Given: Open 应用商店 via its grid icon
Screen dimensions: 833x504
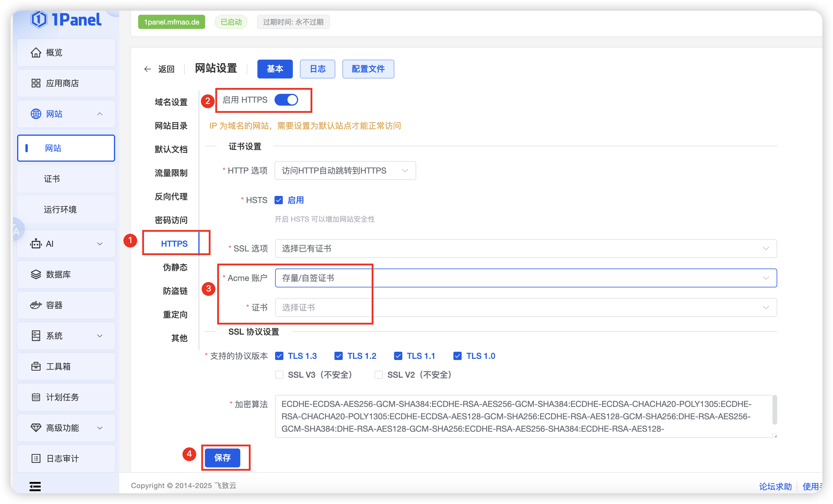Looking at the screenshot, I should pos(36,83).
